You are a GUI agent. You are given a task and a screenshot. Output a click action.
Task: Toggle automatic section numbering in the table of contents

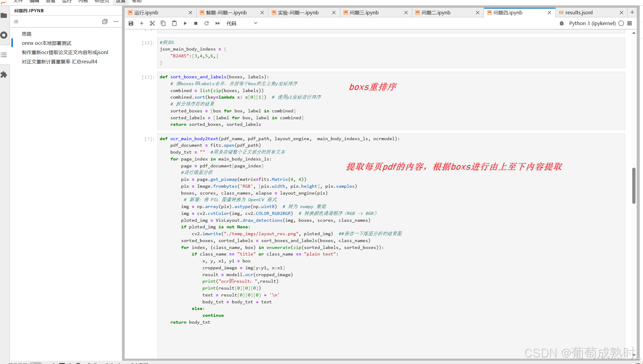(16, 22)
